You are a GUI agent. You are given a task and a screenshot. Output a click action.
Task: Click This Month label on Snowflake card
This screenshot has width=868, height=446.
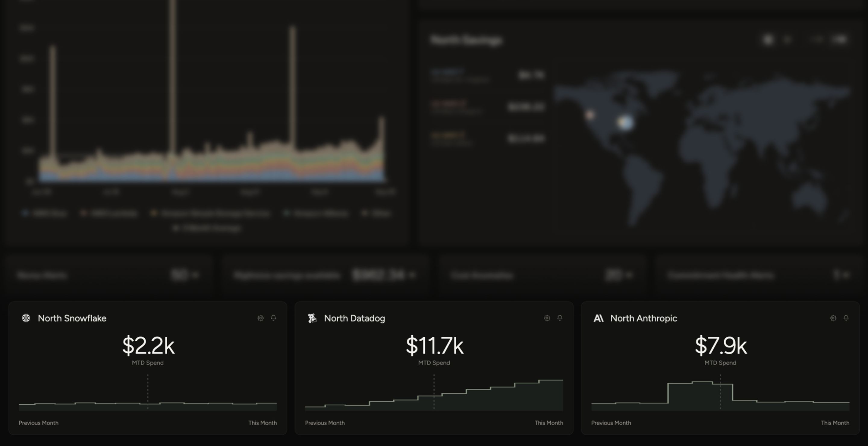(263, 423)
